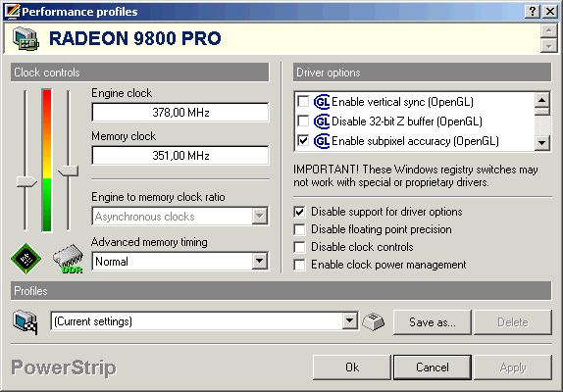Click the DDR memory chip icon
563x392 pixels.
click(x=68, y=259)
